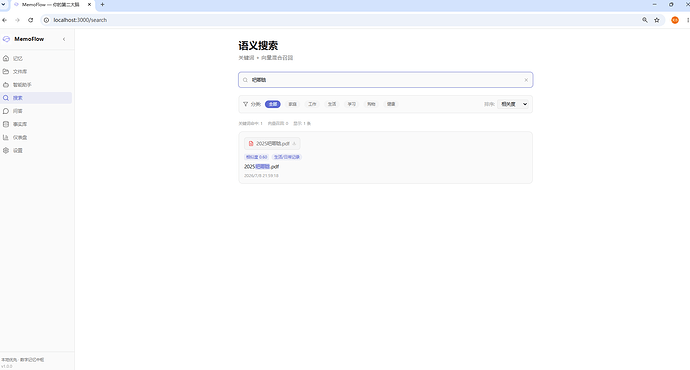Screen dimensions: 690x370
Task: Click the 向量召回 0 stat text
Action: click(x=278, y=124)
